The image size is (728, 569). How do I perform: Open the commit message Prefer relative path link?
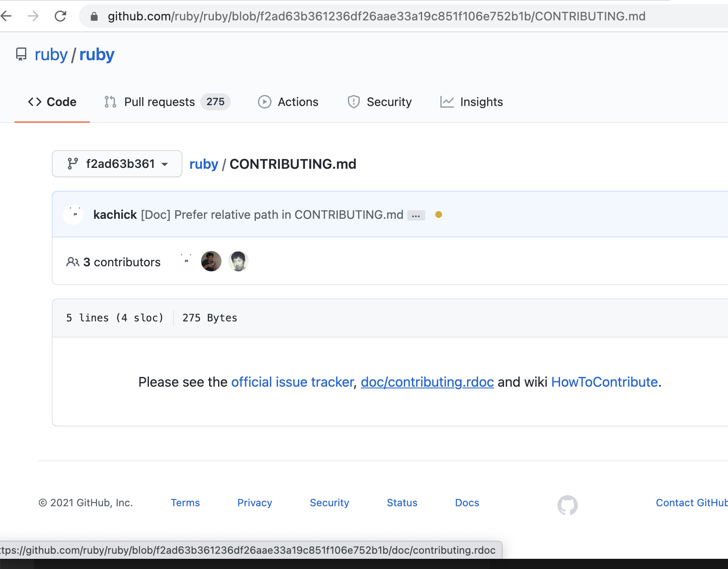click(x=272, y=215)
